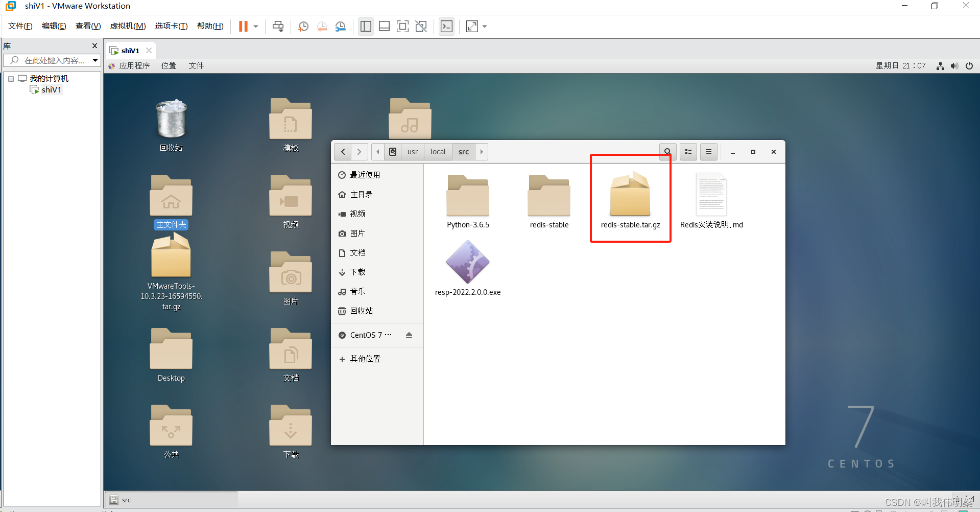Open 最近使用 in sidebar
This screenshot has width=980, height=512.
(x=377, y=175)
